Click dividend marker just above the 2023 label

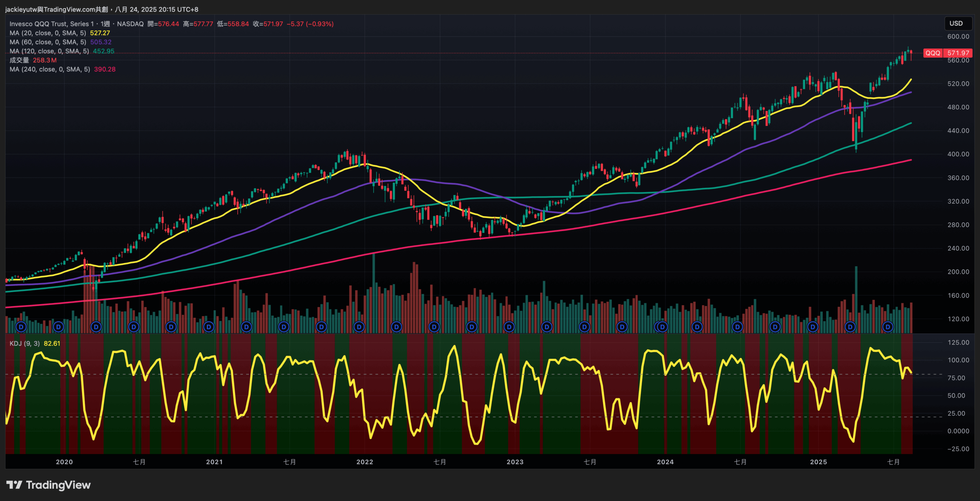point(509,327)
